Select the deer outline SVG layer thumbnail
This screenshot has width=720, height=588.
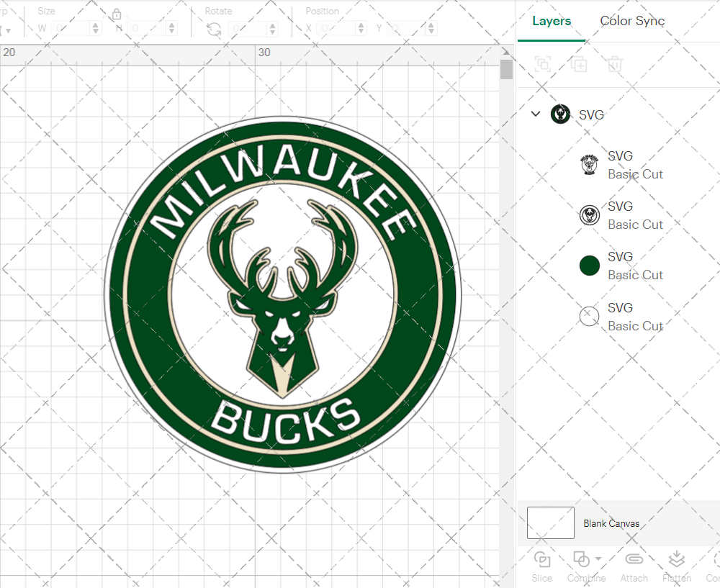pos(590,165)
